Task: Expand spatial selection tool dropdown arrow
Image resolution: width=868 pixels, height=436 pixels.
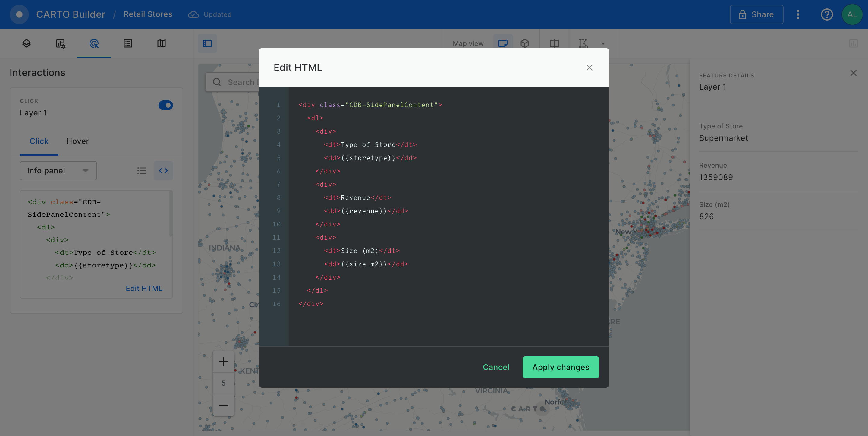Action: click(x=603, y=43)
